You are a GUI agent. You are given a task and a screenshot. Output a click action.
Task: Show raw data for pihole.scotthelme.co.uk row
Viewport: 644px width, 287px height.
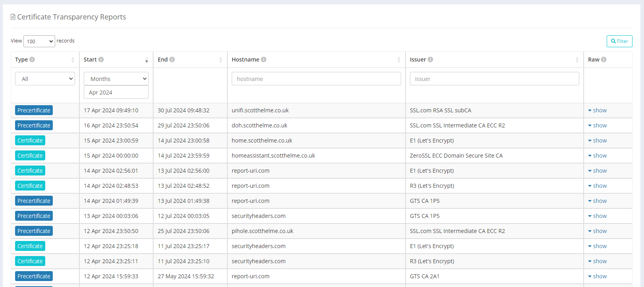pyautogui.click(x=598, y=231)
